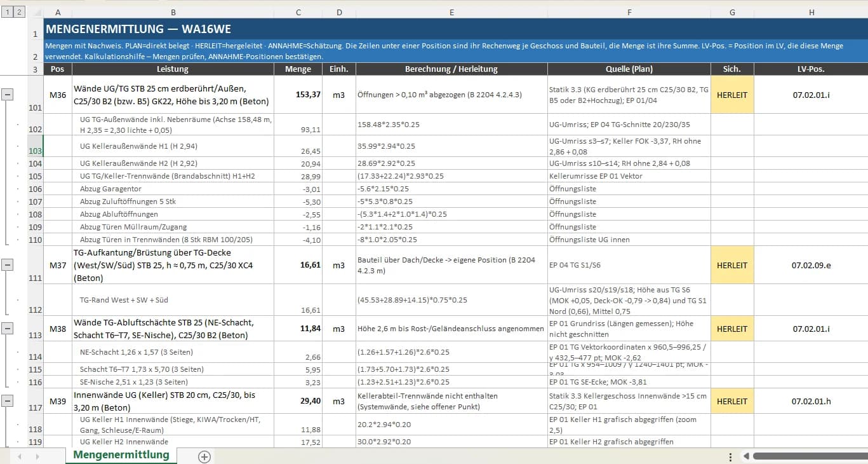Collapse the M37 outline group
Image resolution: width=868 pixels, height=464 pixels.
coord(8,265)
